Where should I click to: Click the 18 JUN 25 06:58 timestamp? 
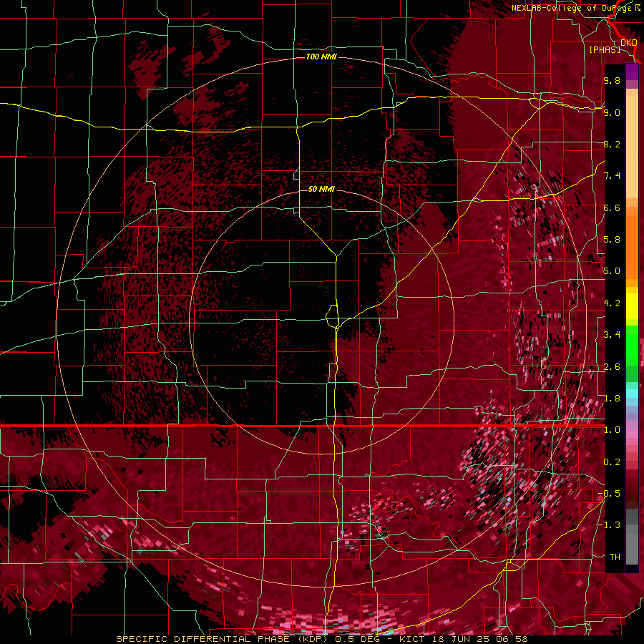tap(479, 639)
